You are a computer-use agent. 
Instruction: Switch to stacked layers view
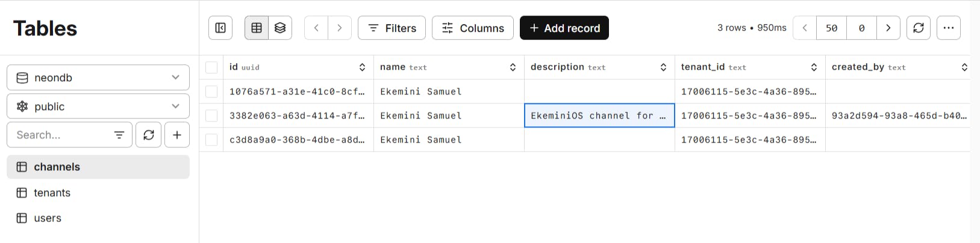(x=280, y=28)
